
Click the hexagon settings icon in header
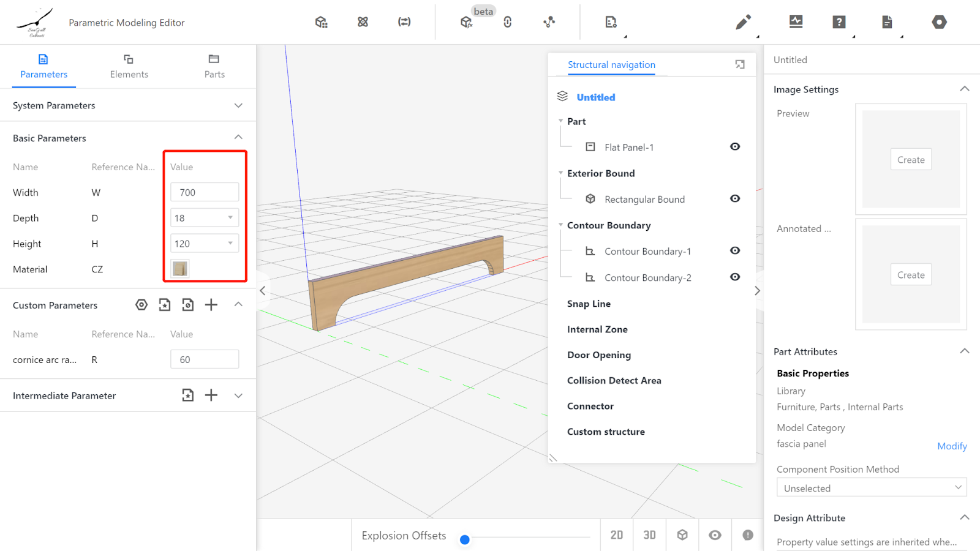(x=939, y=23)
